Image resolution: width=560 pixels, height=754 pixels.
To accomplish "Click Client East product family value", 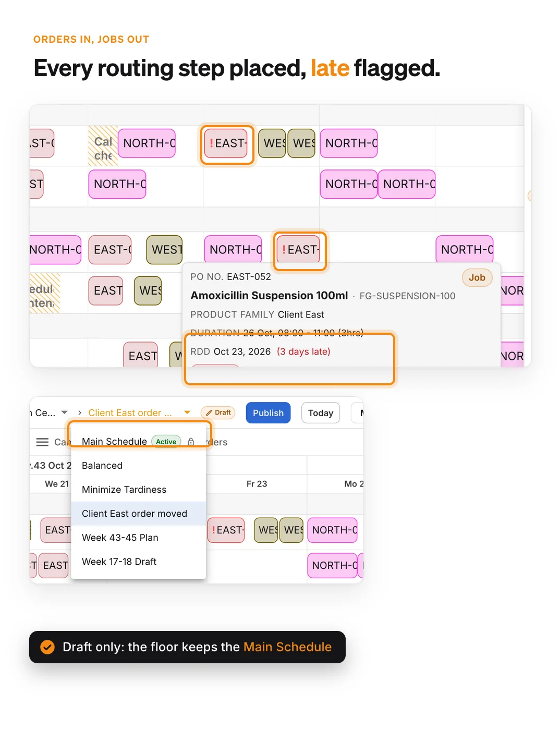I will (x=301, y=314).
